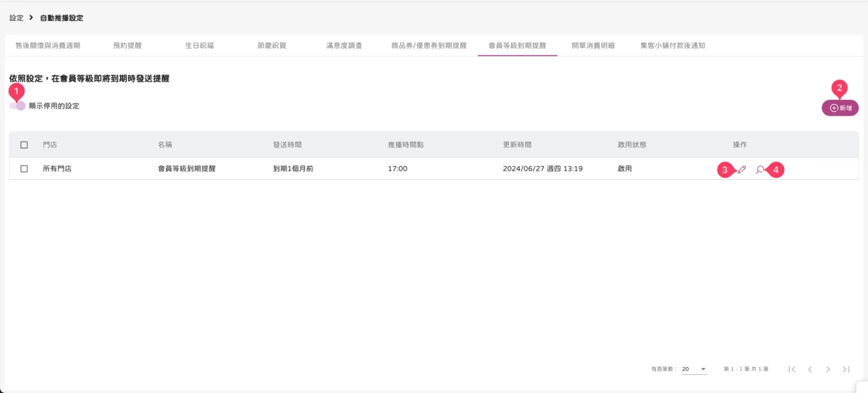This screenshot has width=868, height=393.
Task: Toggle 顯示停用的設定 switch
Action: (x=17, y=106)
